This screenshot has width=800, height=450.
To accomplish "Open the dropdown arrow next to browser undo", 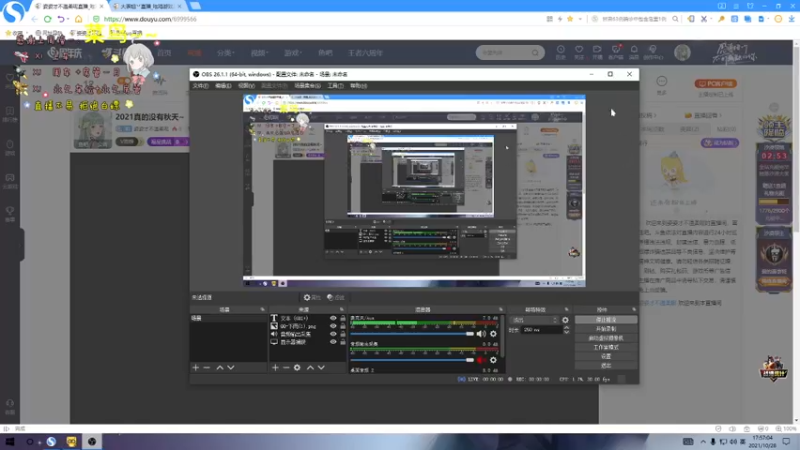I will click(68, 19).
